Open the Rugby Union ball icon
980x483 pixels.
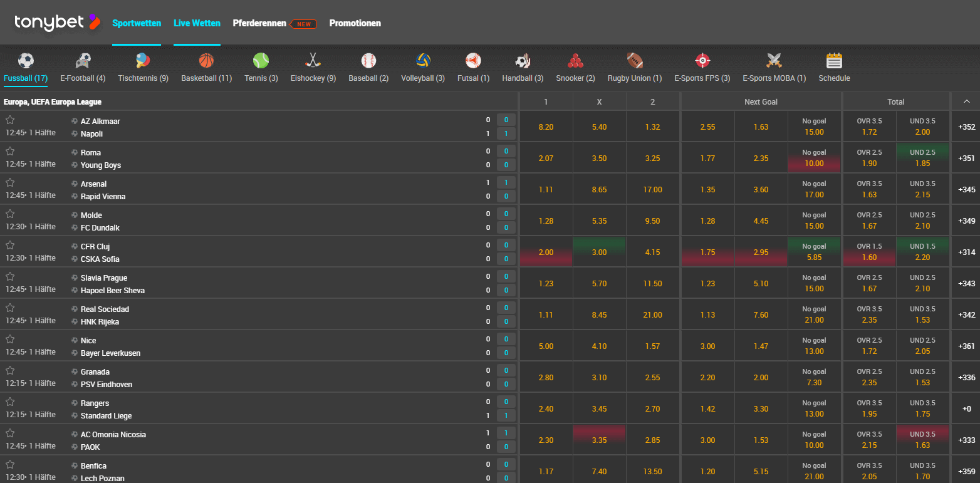click(x=635, y=61)
